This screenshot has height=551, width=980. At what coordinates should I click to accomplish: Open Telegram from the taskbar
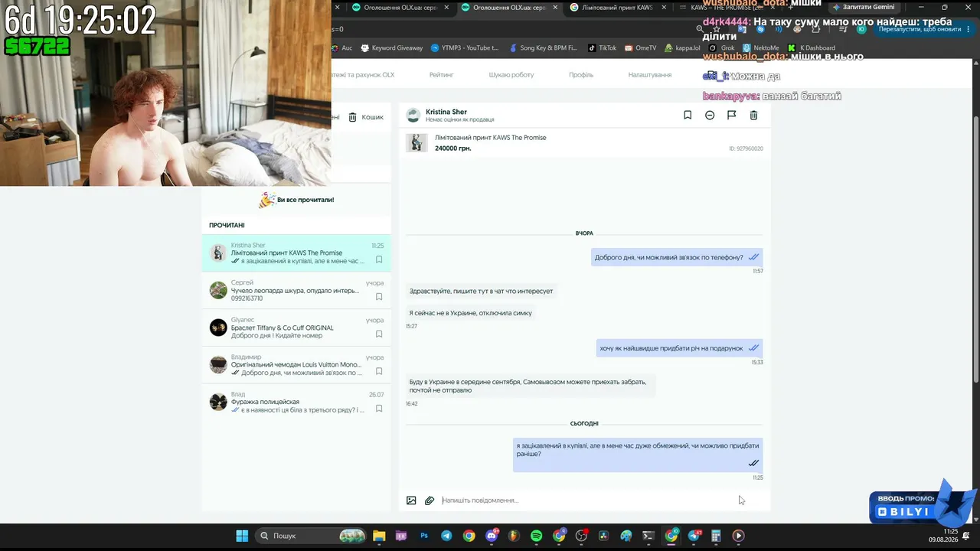coord(446,536)
